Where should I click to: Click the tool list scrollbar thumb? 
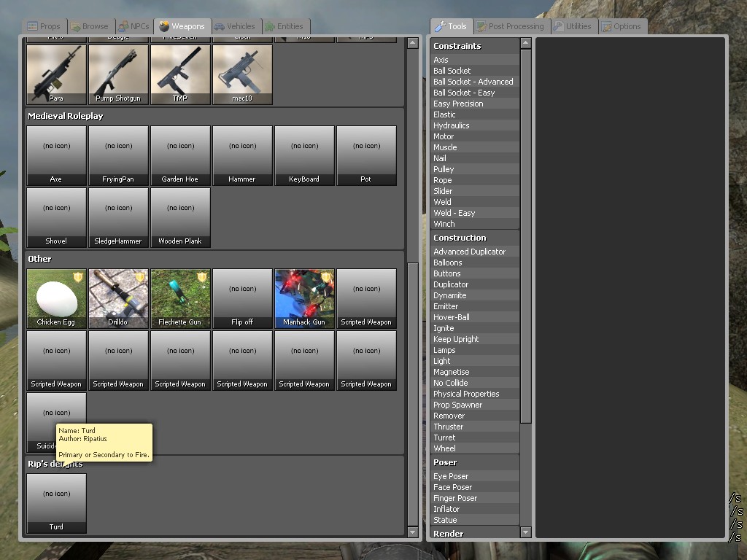click(525, 236)
